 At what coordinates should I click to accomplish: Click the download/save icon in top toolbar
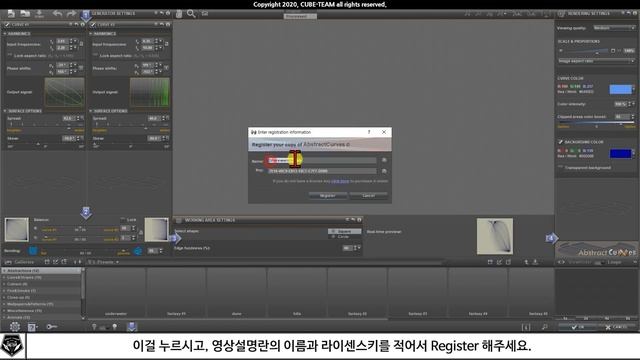point(39,14)
